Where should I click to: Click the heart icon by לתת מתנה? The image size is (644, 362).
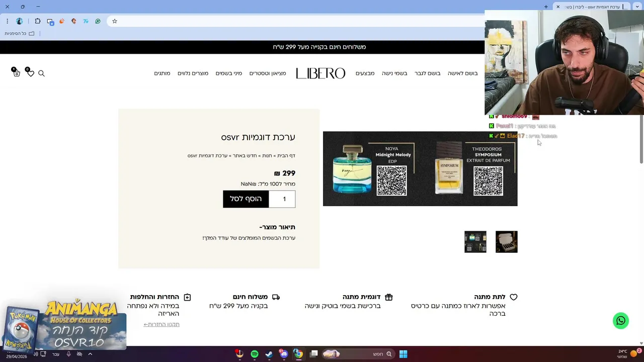click(514, 297)
